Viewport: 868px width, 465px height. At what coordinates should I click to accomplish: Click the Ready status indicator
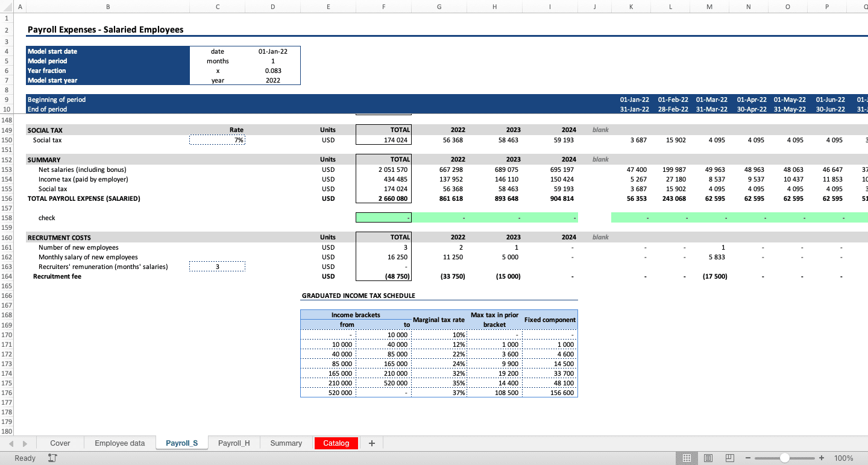click(x=25, y=458)
